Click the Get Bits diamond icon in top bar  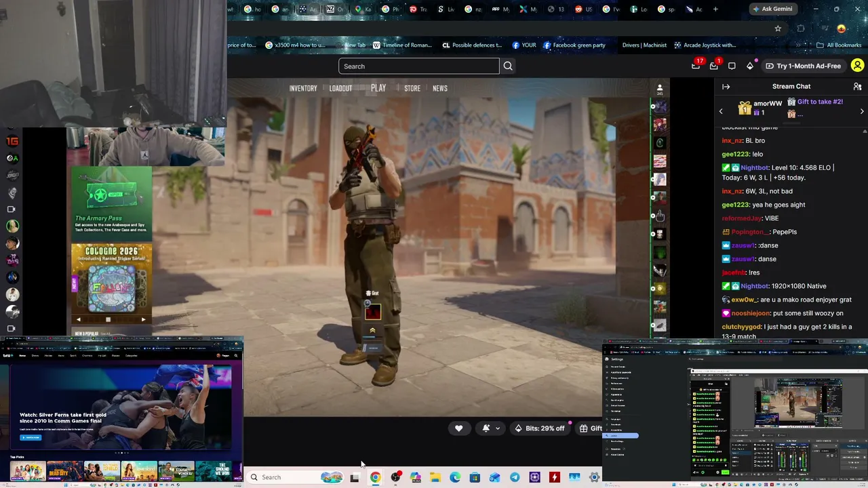tap(750, 66)
